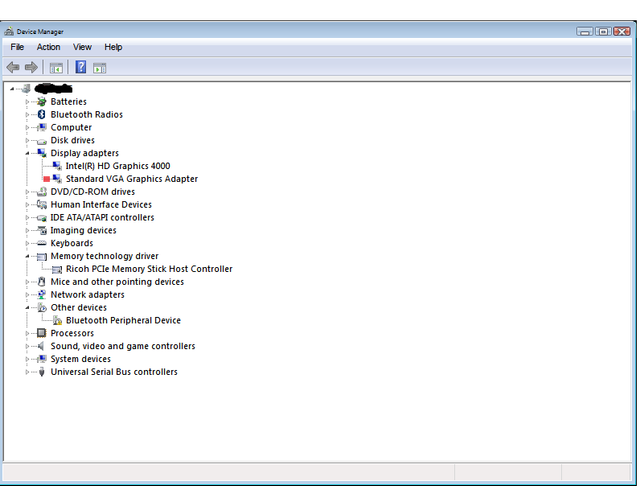Open the File menu
Image resolution: width=640 pixels, height=486 pixels.
(17, 47)
